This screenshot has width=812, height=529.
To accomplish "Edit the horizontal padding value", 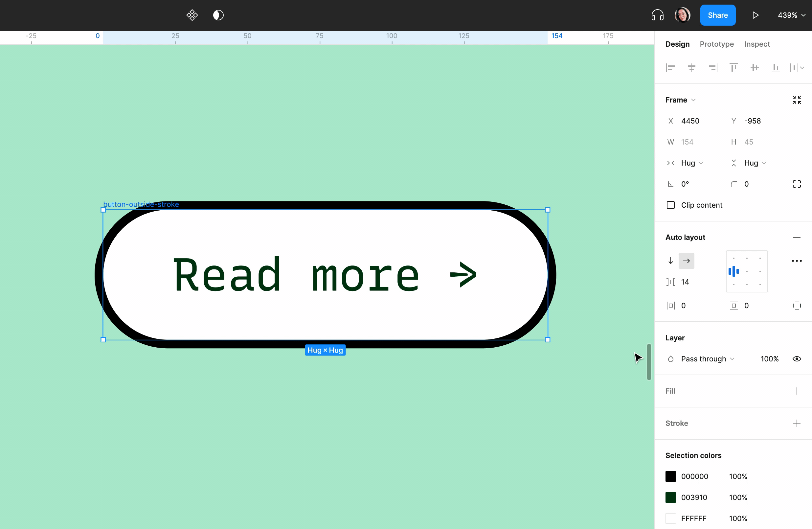I will click(683, 306).
